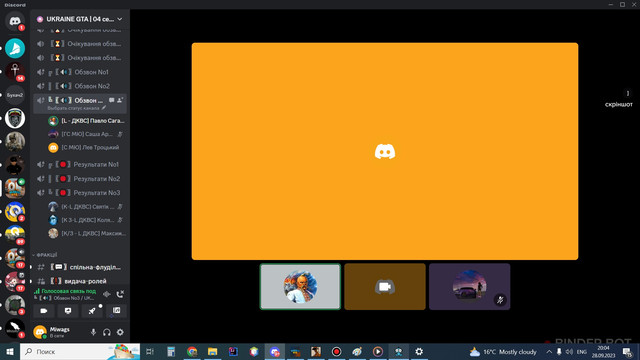Open the soundboard button

click(x=116, y=311)
